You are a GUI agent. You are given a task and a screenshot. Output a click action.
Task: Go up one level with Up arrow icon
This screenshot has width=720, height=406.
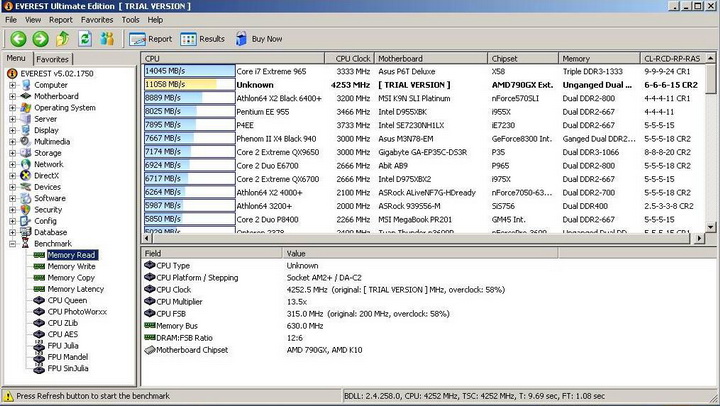tap(62, 39)
